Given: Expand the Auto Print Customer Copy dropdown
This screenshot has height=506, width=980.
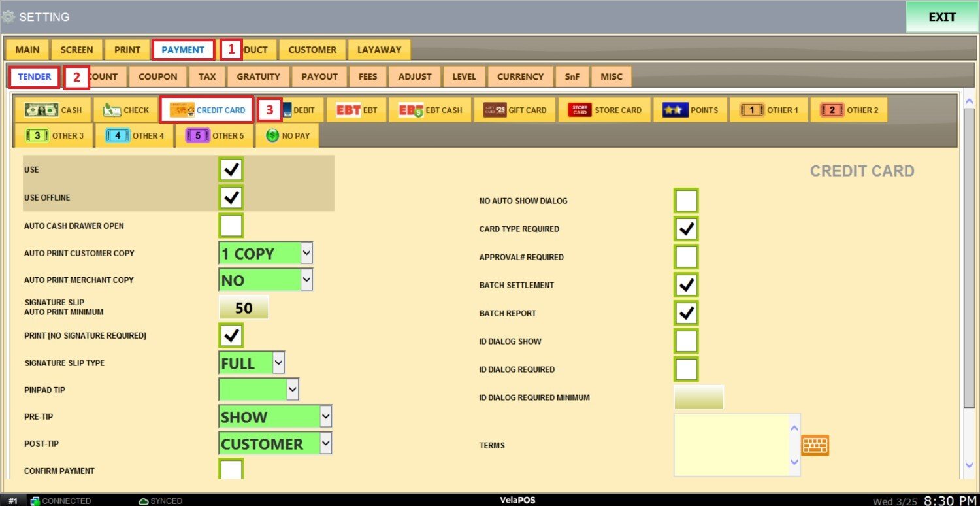Looking at the screenshot, I should (306, 253).
